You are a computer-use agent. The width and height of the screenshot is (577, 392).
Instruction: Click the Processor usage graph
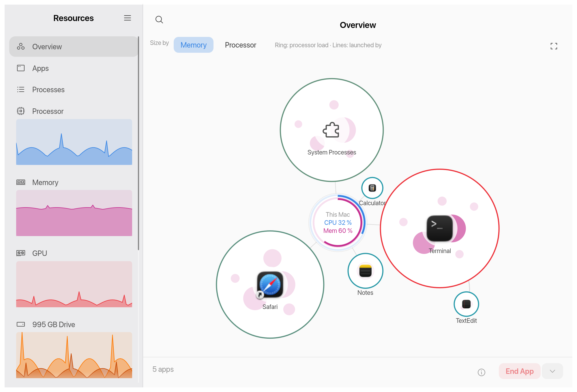click(74, 142)
